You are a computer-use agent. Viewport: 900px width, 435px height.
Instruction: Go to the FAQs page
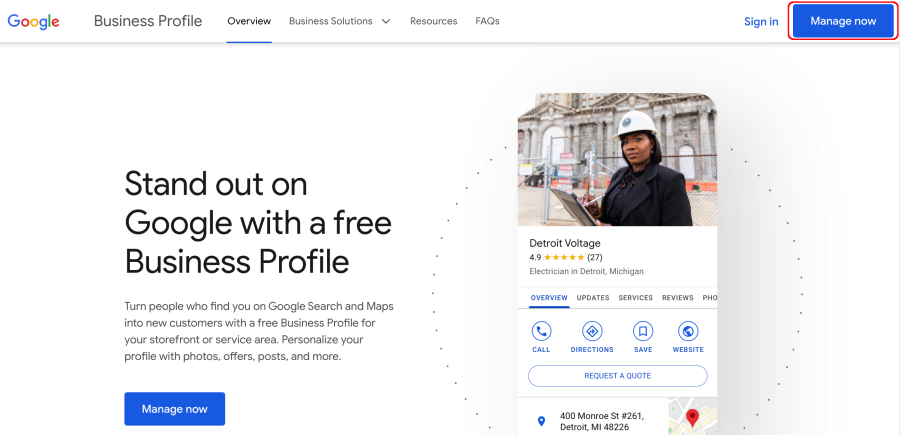click(x=487, y=21)
